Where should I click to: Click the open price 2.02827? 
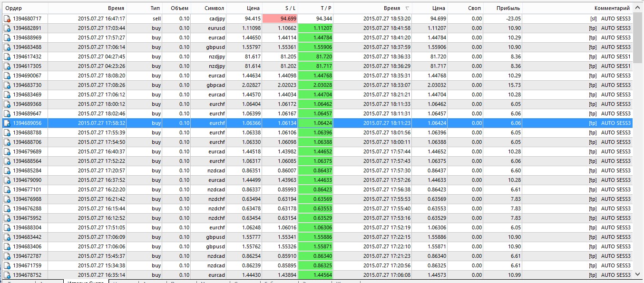click(251, 85)
